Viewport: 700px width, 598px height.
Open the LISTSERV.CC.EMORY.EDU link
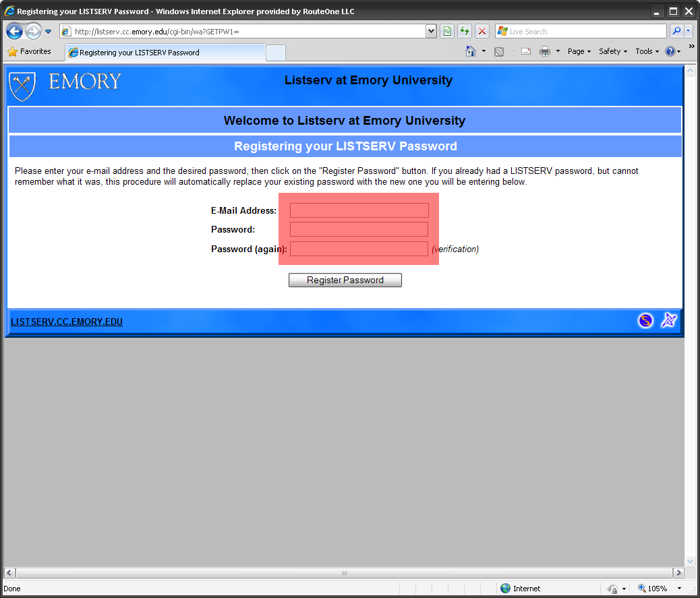click(x=67, y=322)
